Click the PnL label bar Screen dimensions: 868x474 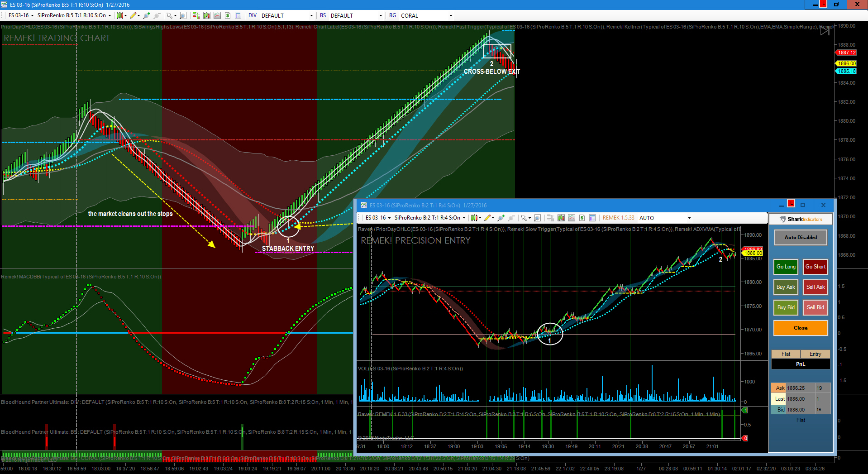tap(801, 364)
